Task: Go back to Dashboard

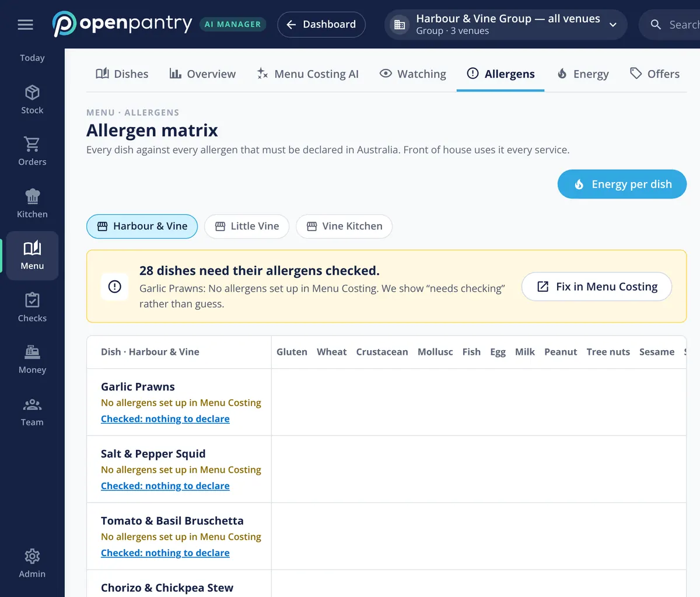Action: (x=321, y=25)
